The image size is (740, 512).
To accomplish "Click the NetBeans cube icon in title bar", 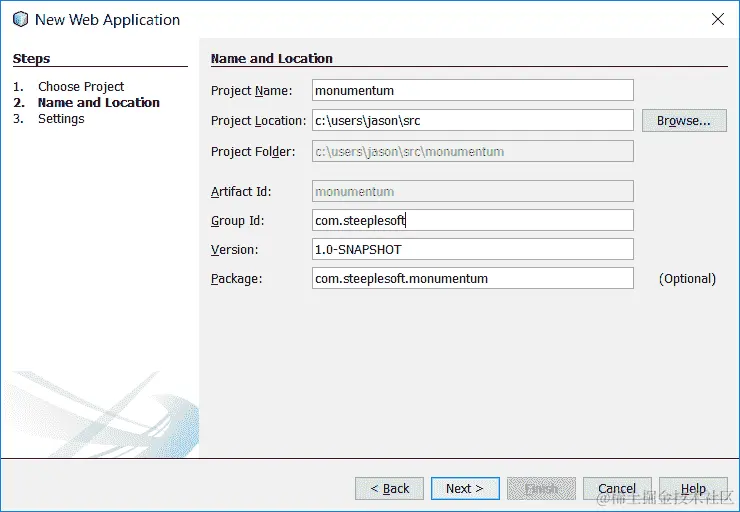I will 21,19.
